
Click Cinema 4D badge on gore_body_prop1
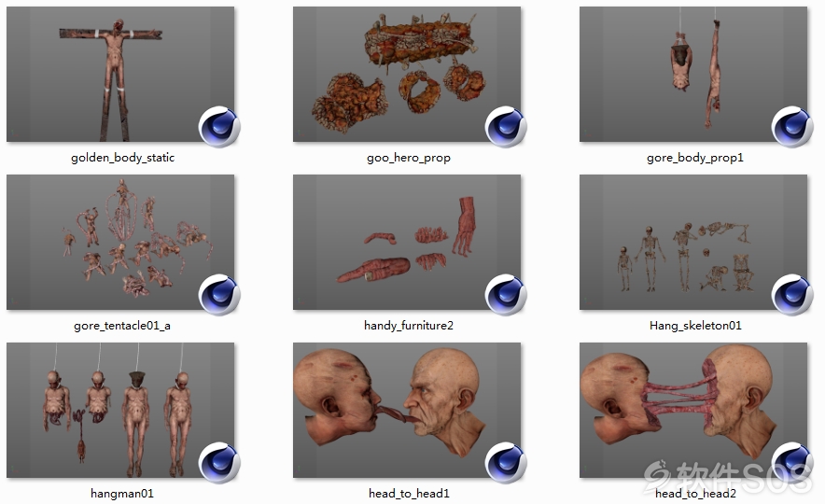pyautogui.click(x=792, y=127)
